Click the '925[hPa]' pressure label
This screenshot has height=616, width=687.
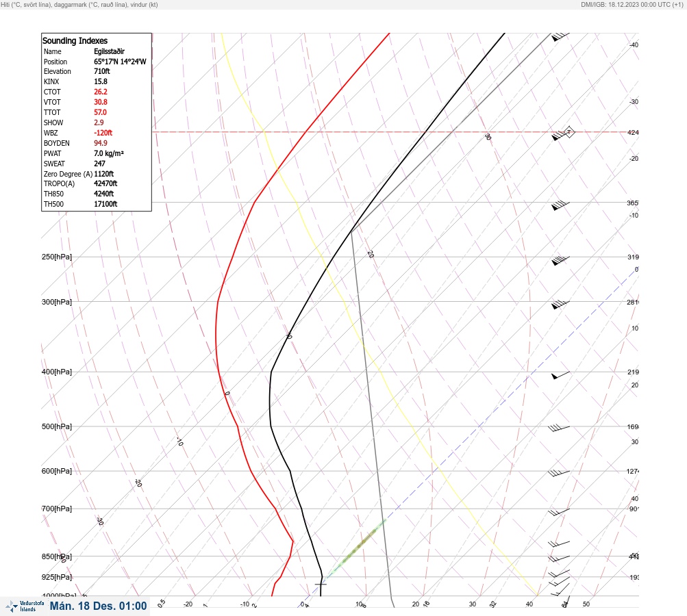click(x=57, y=577)
